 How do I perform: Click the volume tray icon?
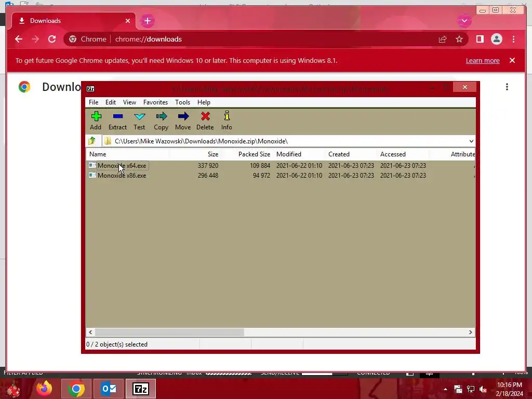(x=483, y=389)
